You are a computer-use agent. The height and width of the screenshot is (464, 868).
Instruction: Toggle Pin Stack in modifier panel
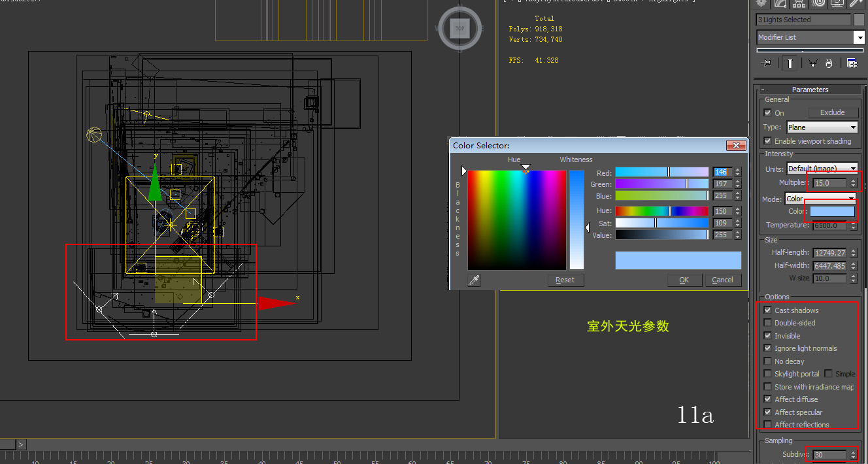(767, 63)
